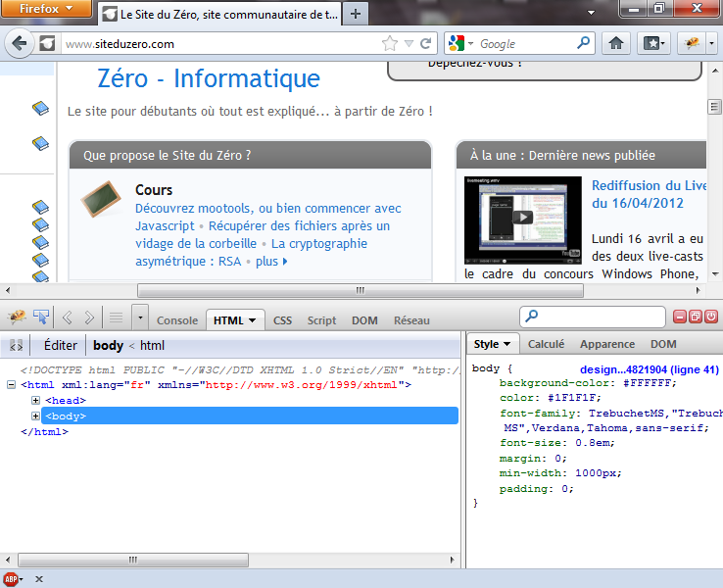This screenshot has width=723, height=588.
Task: Activate the element inspector tool
Action: coord(42,317)
